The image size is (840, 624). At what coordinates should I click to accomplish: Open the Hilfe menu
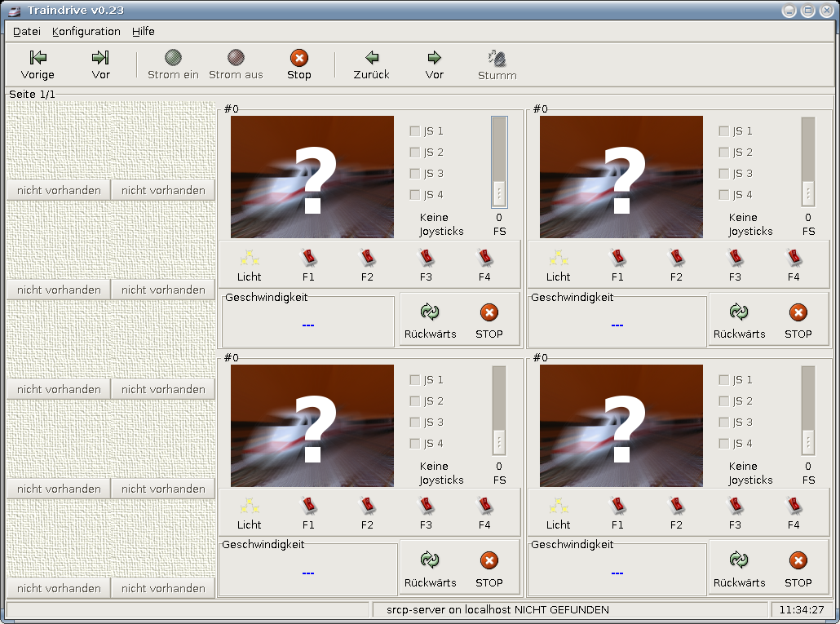tap(143, 32)
